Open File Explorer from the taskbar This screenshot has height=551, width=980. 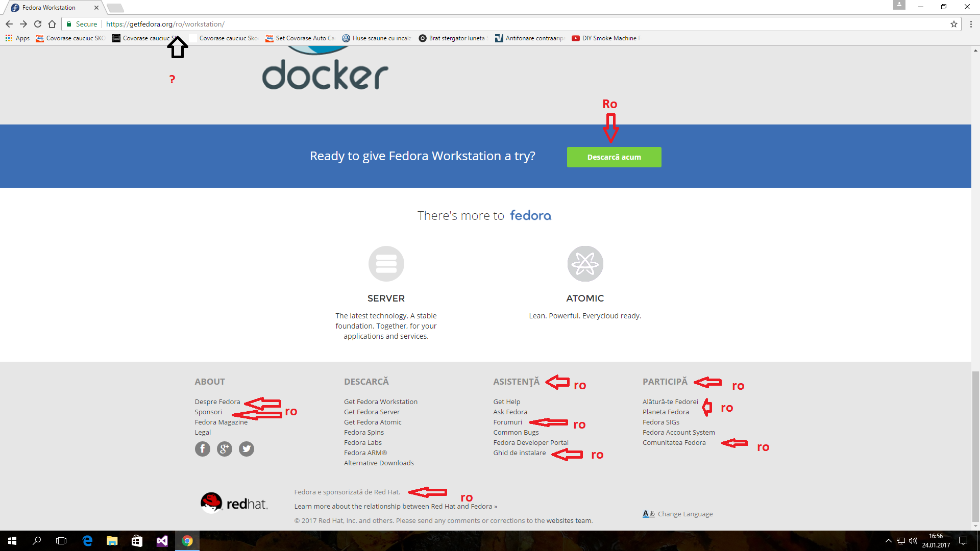(x=112, y=541)
